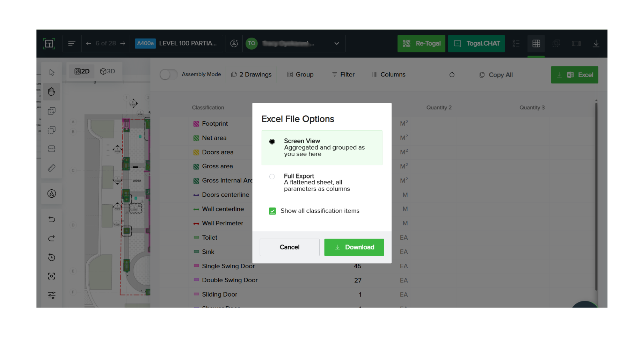
Task: Open the sidebar settings sliders icon
Action: (51, 295)
